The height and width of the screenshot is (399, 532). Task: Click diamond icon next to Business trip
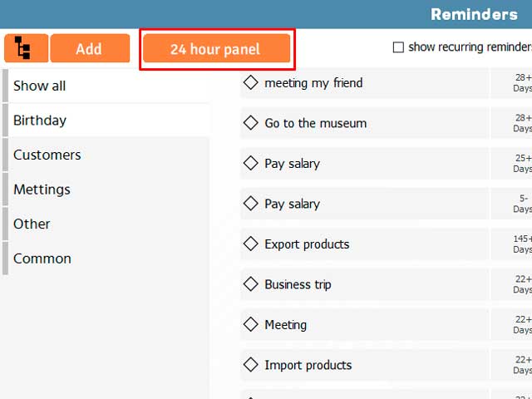(x=251, y=284)
